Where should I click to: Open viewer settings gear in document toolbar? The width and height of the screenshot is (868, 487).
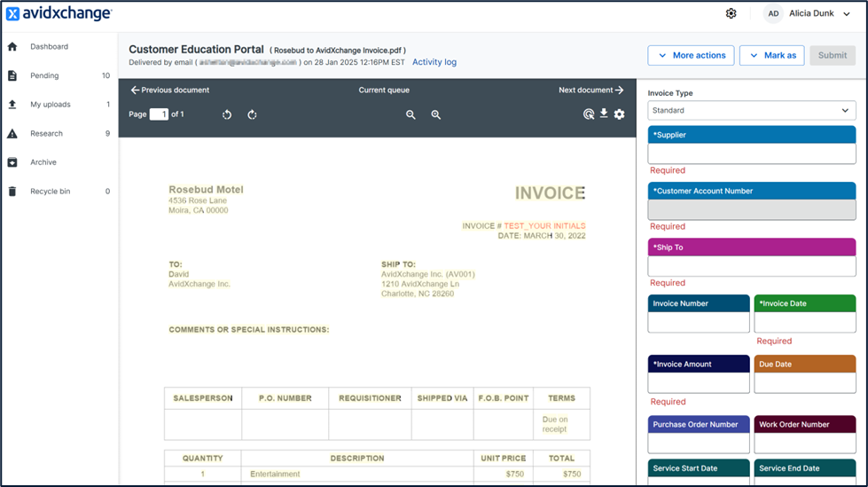(620, 114)
